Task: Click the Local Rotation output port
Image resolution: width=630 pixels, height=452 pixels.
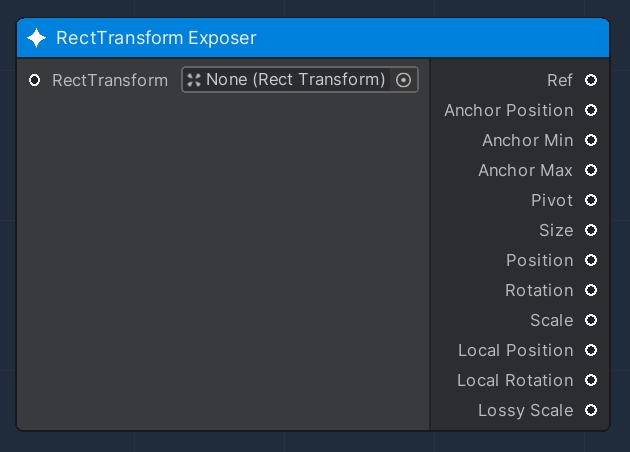Action: pyautogui.click(x=591, y=380)
